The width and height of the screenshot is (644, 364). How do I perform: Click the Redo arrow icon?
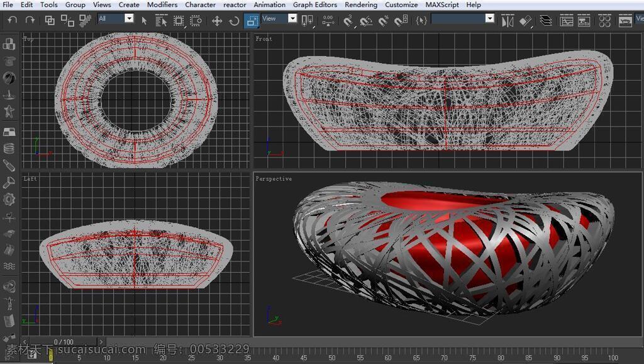(x=30, y=20)
